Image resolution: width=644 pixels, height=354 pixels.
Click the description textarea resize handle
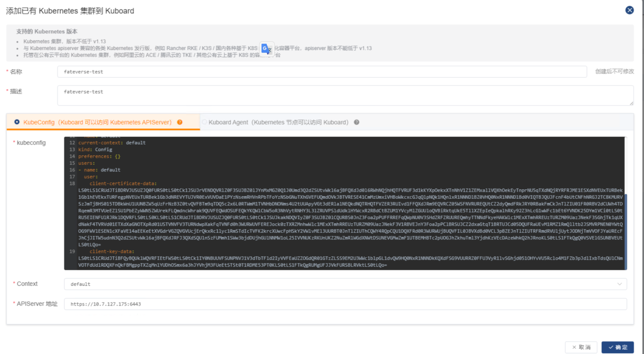click(x=631, y=103)
